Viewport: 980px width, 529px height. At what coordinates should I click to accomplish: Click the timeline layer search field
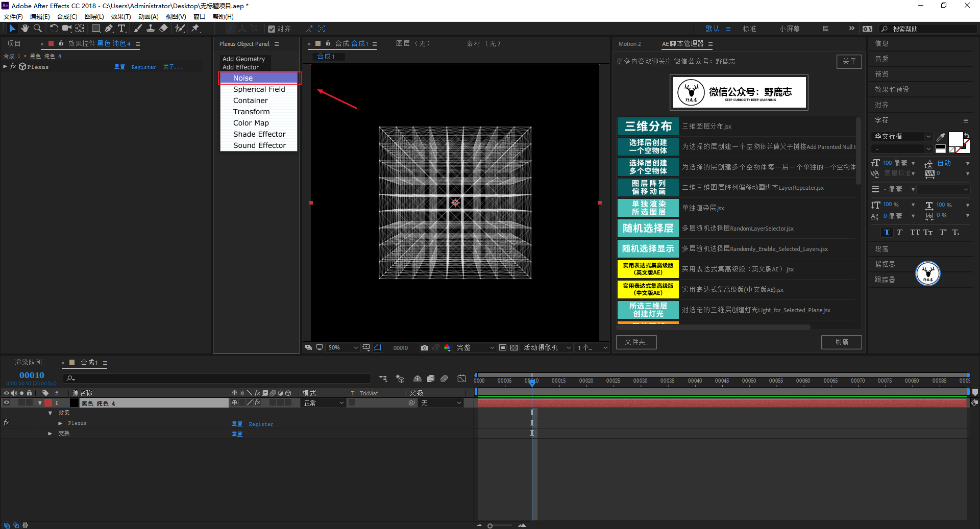(217, 379)
